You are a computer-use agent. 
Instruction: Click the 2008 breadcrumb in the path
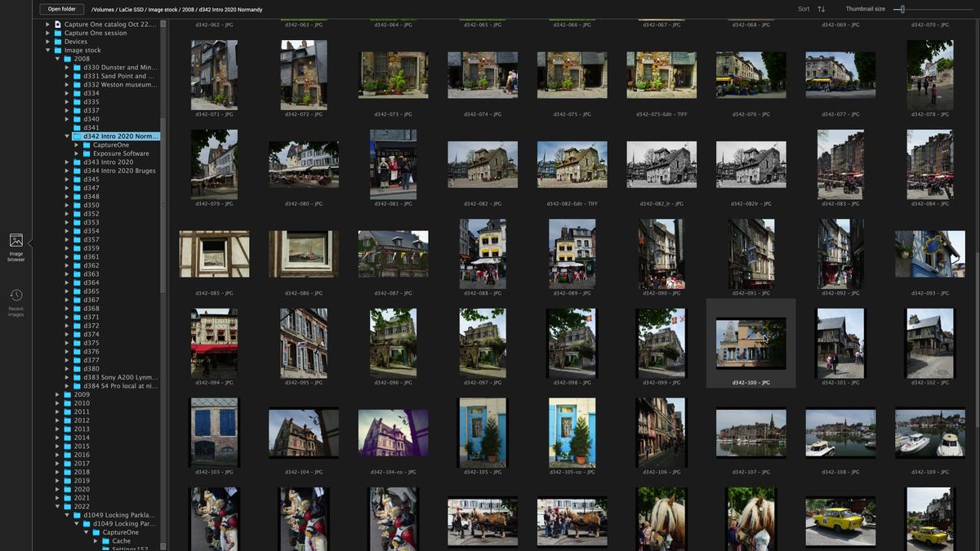click(189, 9)
